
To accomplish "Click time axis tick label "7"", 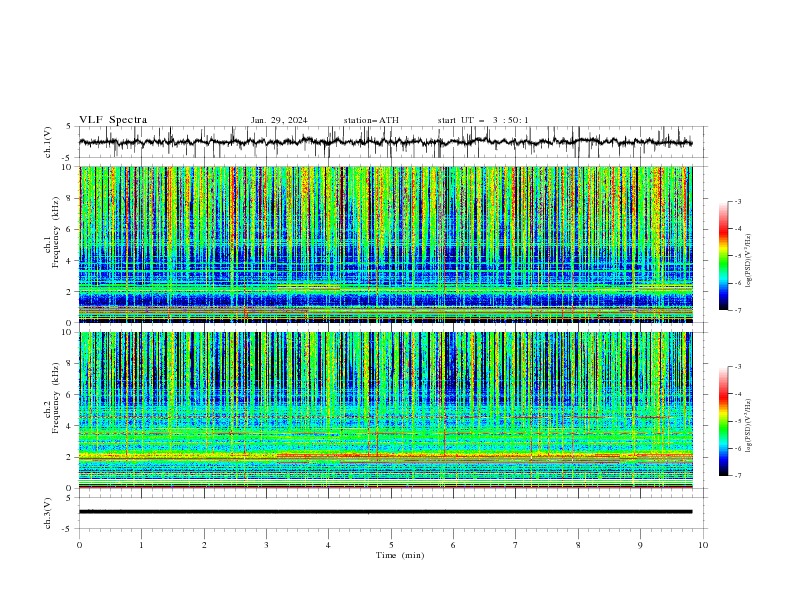I will (516, 545).
